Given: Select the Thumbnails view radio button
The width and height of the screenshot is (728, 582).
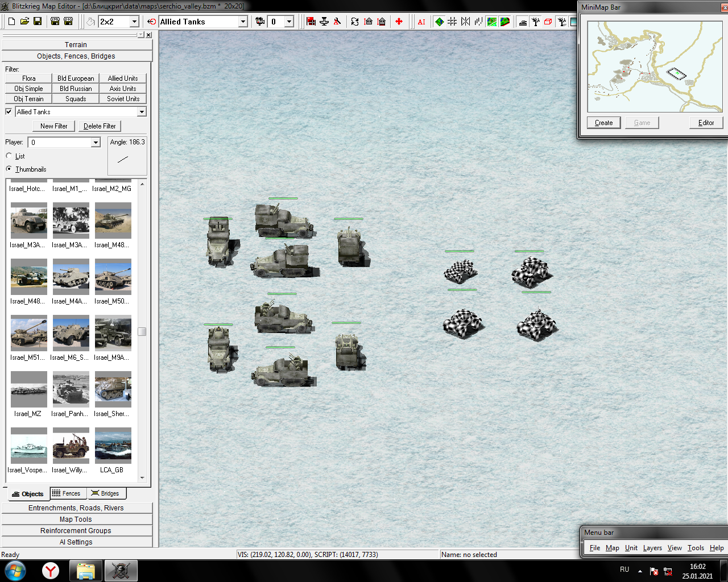Looking at the screenshot, I should pyautogui.click(x=9, y=169).
